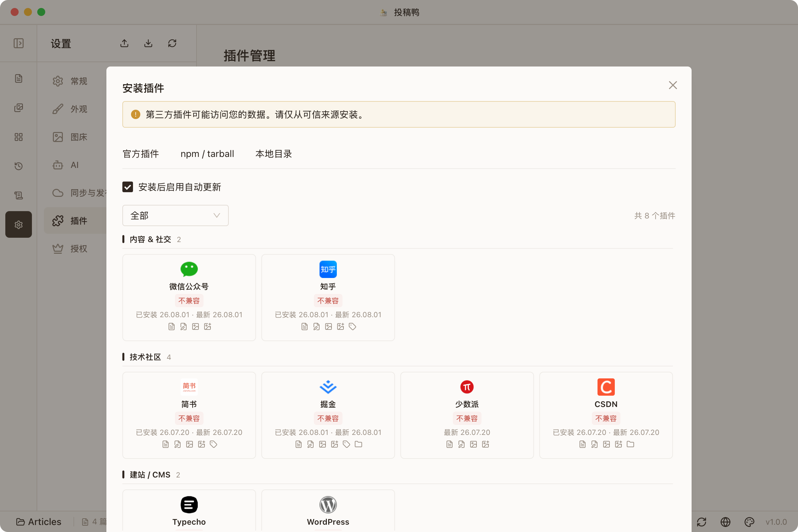Open 图床 settings section
This screenshot has width=798, height=532.
[x=75, y=137]
